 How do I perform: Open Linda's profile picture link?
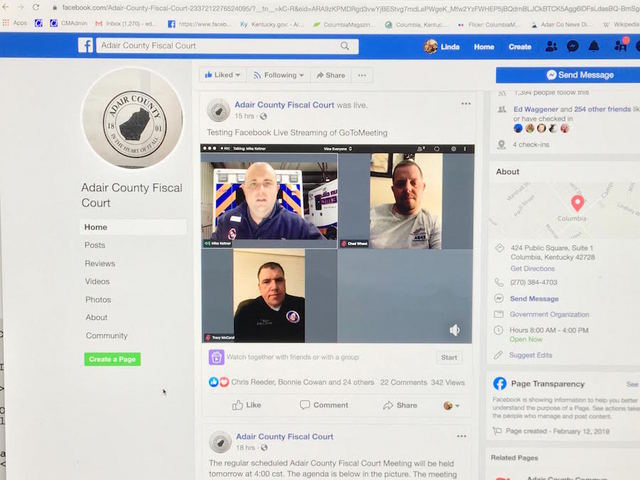pyautogui.click(x=431, y=47)
